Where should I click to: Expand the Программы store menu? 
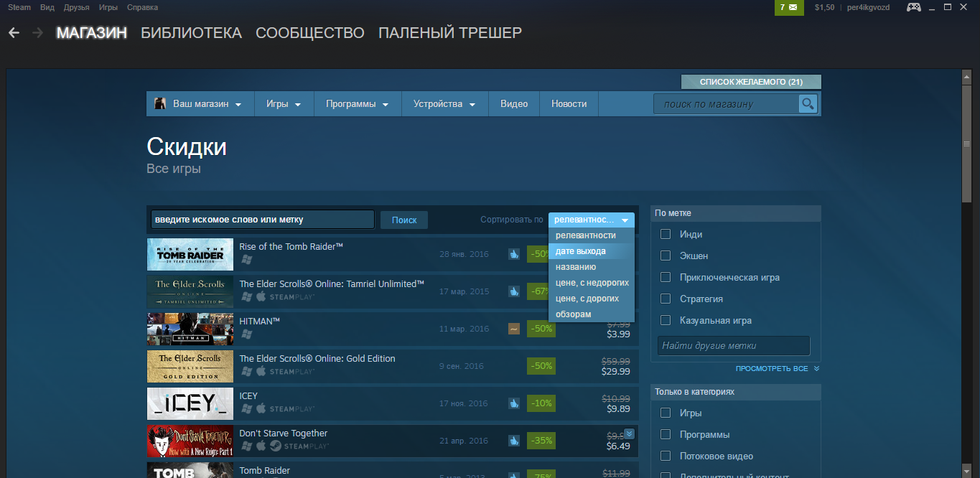[x=358, y=104]
